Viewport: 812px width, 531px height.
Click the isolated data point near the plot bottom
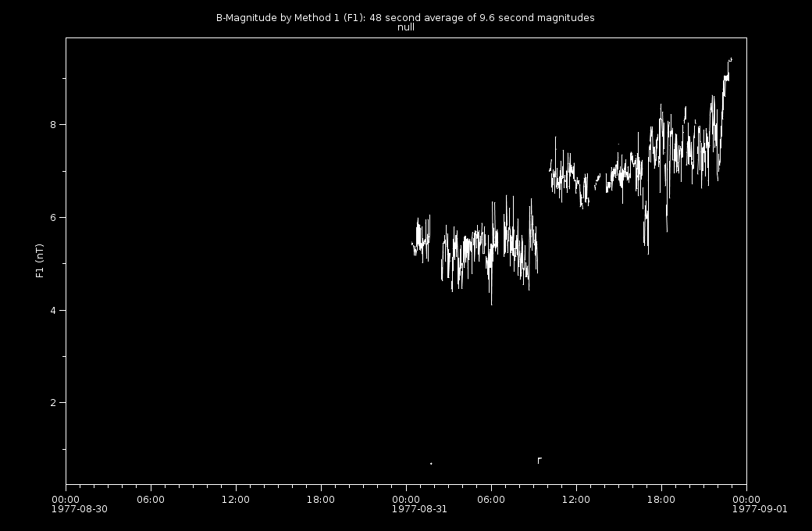pyautogui.click(x=431, y=464)
